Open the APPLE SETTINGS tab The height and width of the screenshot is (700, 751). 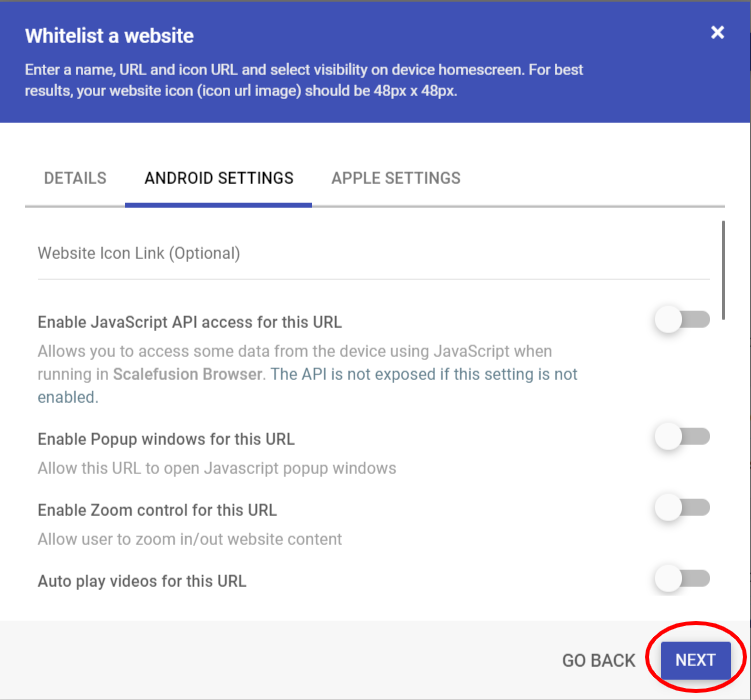[x=396, y=179]
